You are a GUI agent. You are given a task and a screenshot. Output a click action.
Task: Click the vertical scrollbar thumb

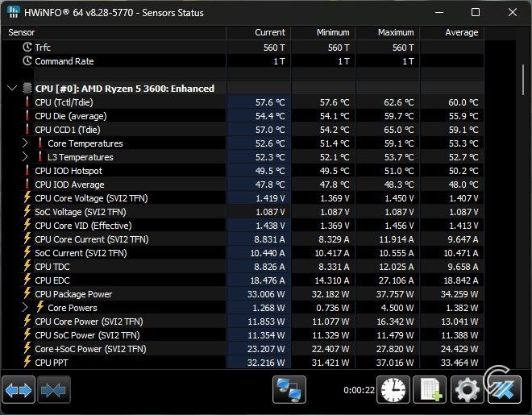(523, 80)
